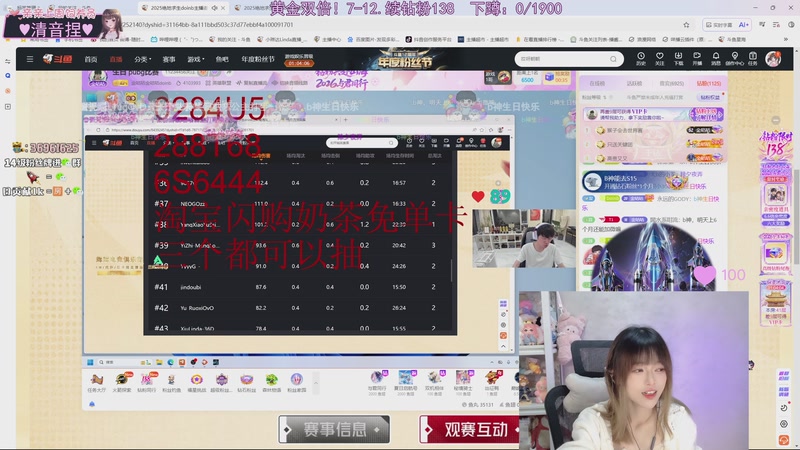Open the 粉丝家园 icon
Screen dimensions: 800x450
coord(296,383)
